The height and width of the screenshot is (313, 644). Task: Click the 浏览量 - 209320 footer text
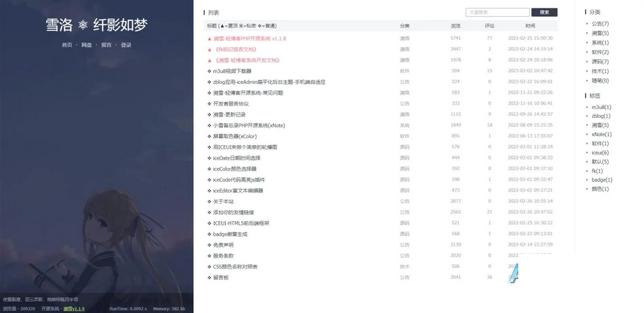pyautogui.click(x=19, y=308)
